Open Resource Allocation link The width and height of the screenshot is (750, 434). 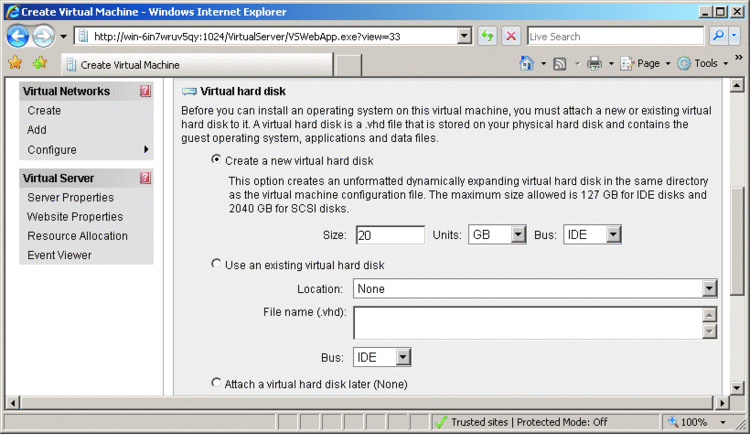77,236
